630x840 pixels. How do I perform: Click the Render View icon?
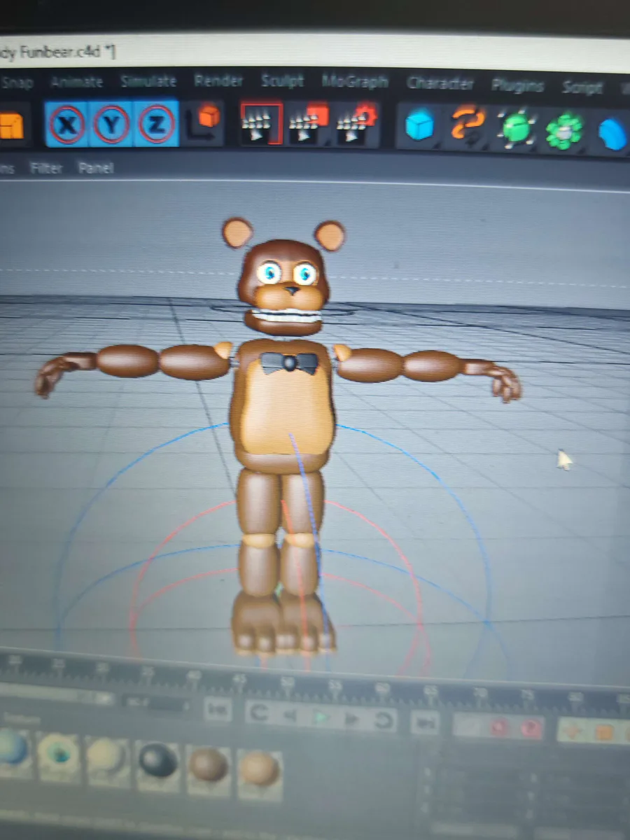260,123
